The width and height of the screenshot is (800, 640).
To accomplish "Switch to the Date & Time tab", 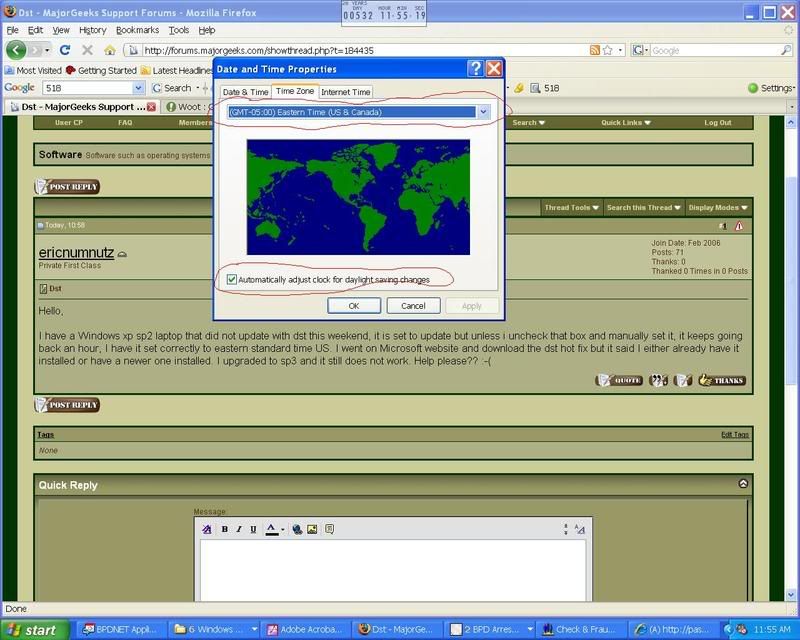I will click(245, 92).
